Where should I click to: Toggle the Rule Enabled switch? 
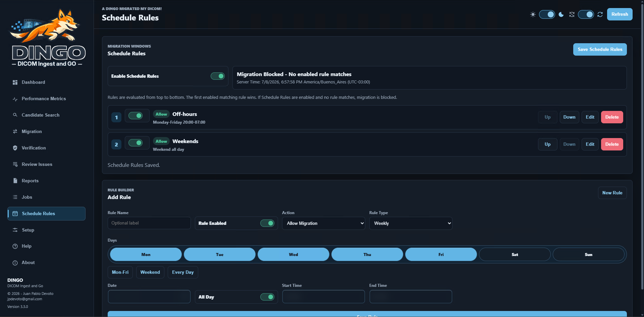click(267, 223)
